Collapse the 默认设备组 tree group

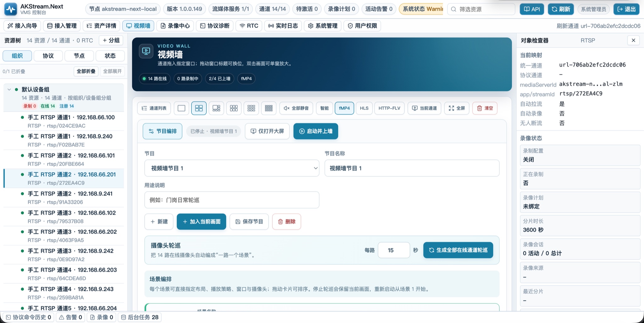[9, 89]
